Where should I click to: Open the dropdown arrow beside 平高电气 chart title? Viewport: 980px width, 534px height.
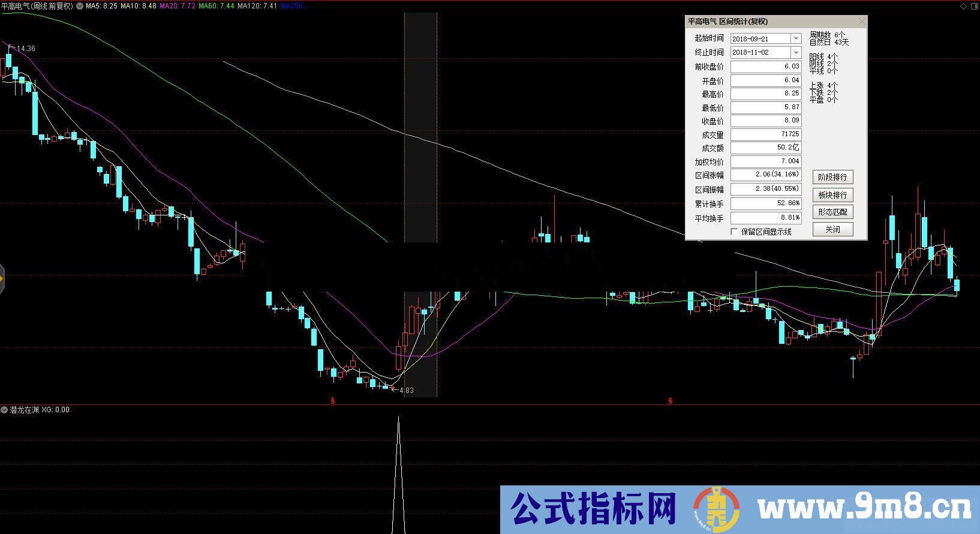point(80,6)
